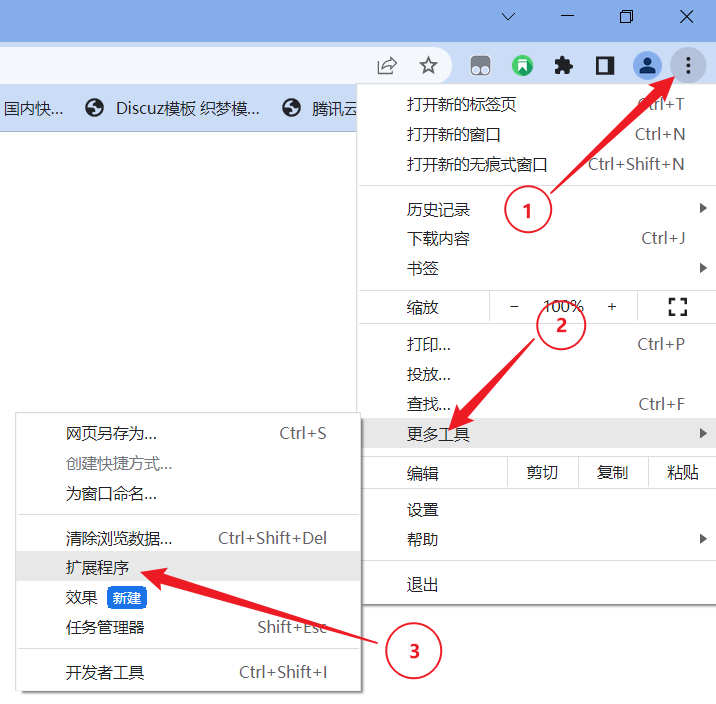Open 设置 from the menu

click(423, 510)
